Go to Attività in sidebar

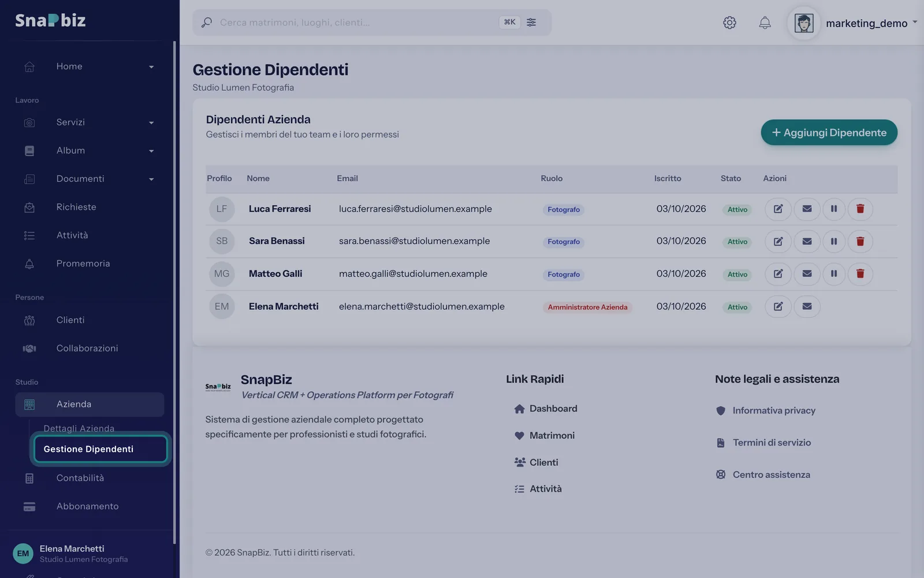(90, 235)
